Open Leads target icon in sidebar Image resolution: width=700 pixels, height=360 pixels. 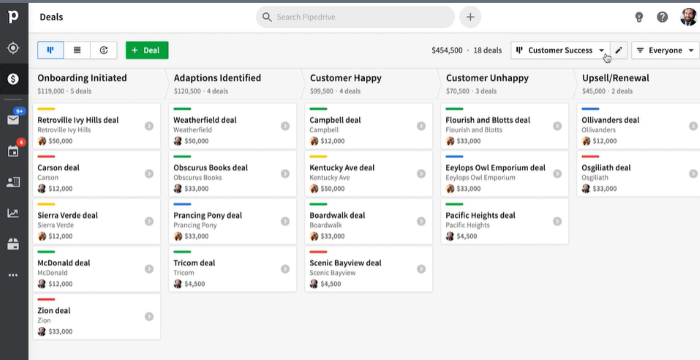tap(13, 48)
